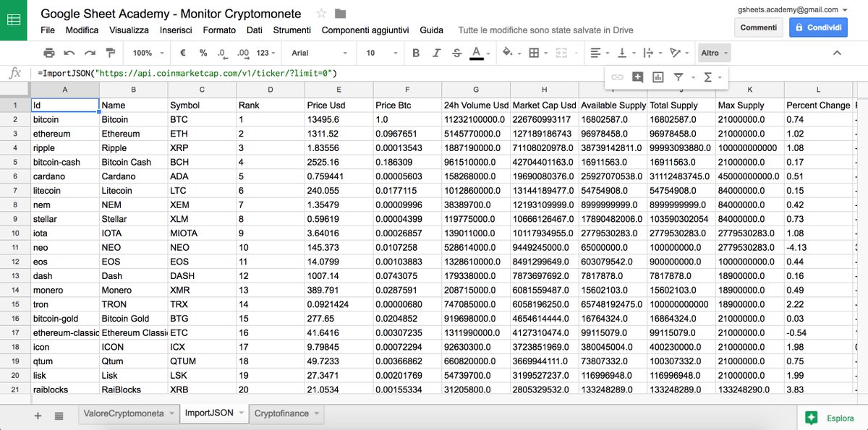Insert a chart
Screen dimensions: 868x430
tap(658, 77)
